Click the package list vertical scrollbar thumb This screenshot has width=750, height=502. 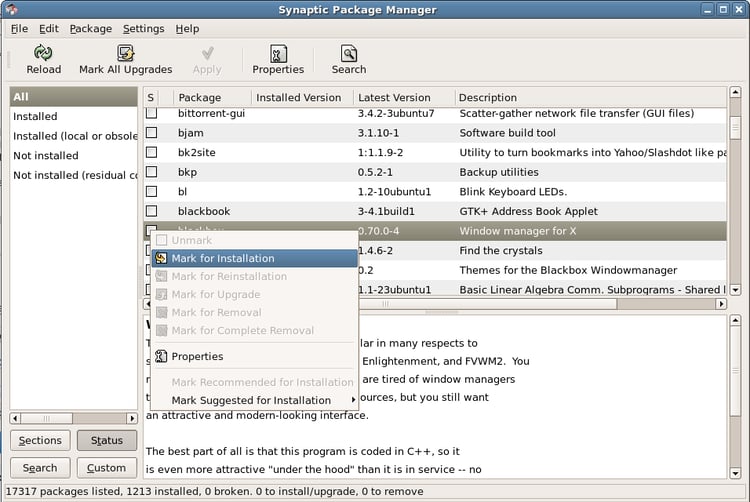[735, 128]
